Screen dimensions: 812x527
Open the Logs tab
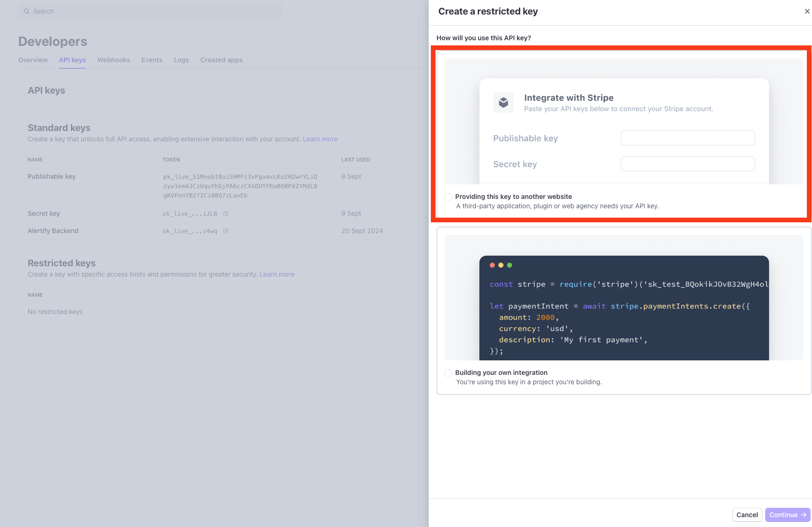tap(181, 60)
